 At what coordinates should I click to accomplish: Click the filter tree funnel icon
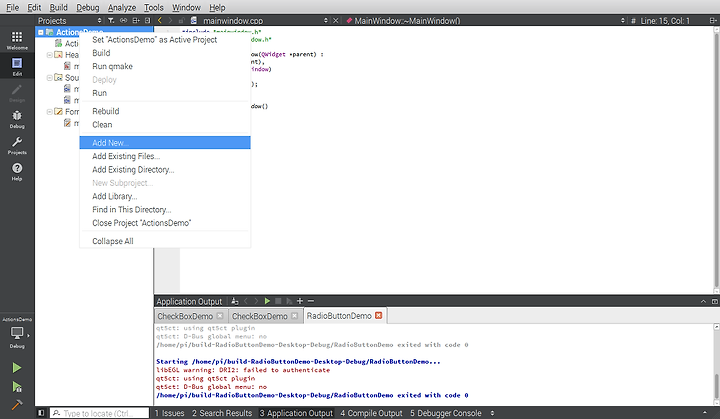111,20
